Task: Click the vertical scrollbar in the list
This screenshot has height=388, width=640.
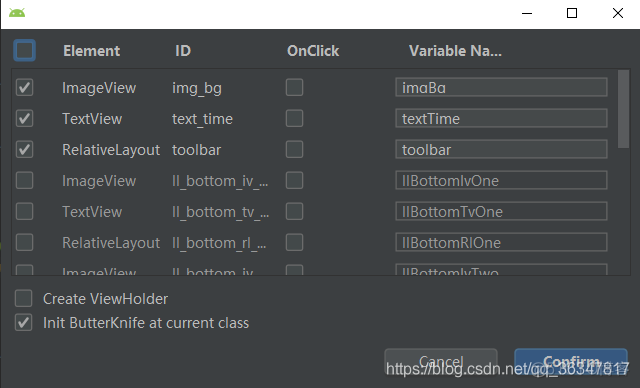Action: point(623,109)
